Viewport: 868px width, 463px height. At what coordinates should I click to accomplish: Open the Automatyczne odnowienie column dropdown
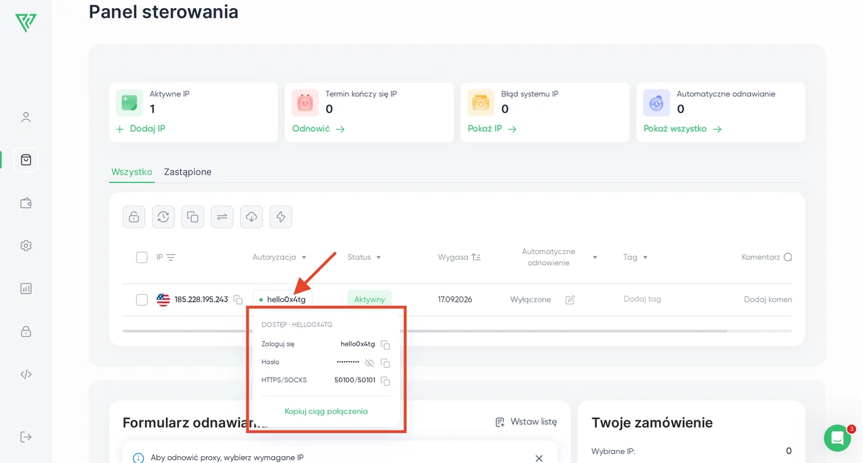point(595,258)
